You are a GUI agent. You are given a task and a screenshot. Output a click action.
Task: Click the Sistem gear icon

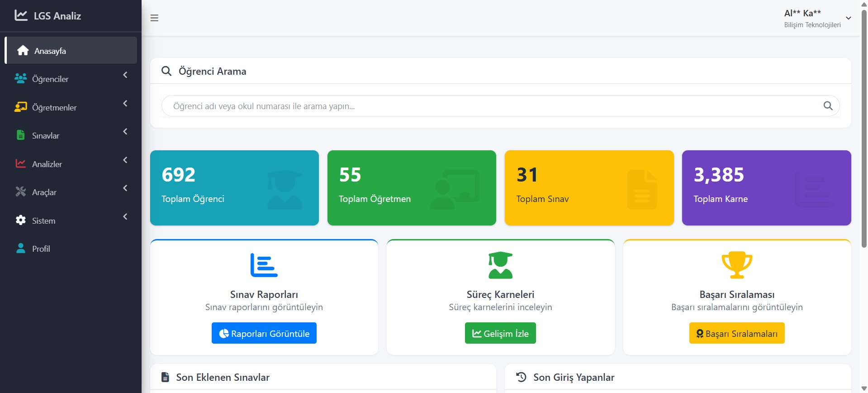pos(21,220)
